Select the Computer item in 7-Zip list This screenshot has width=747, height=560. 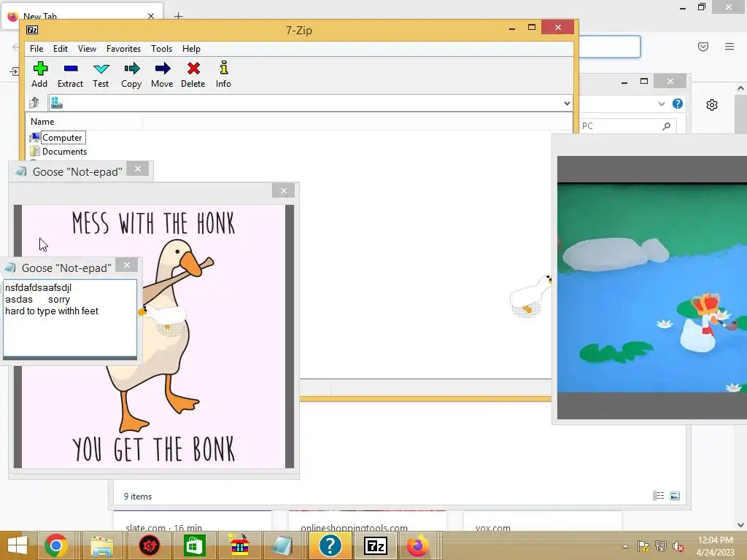[57, 138]
